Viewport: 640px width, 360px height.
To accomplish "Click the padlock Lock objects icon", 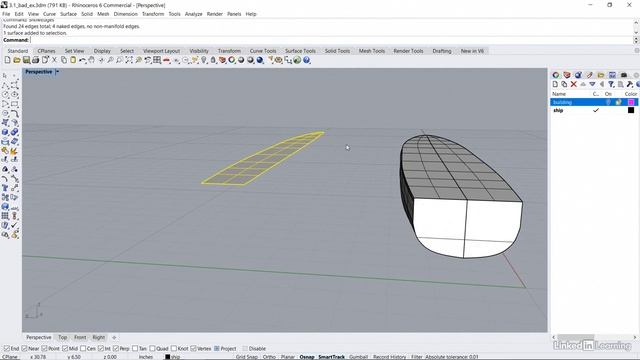I will point(213,60).
